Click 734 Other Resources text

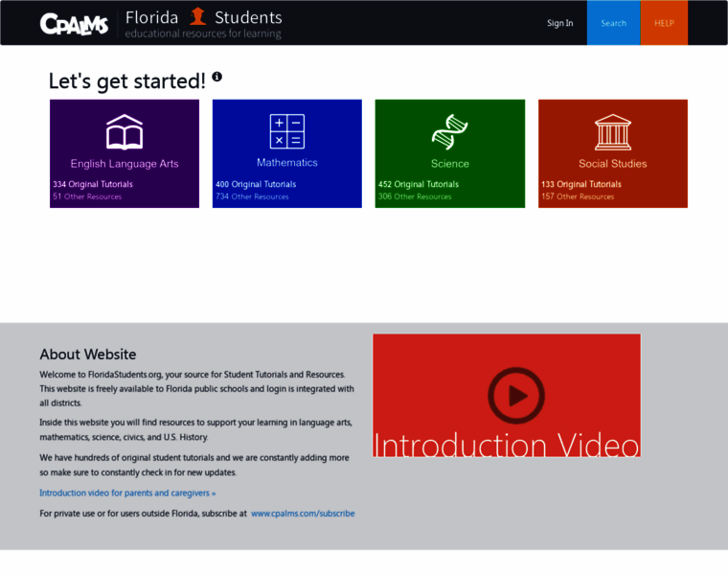point(252,196)
